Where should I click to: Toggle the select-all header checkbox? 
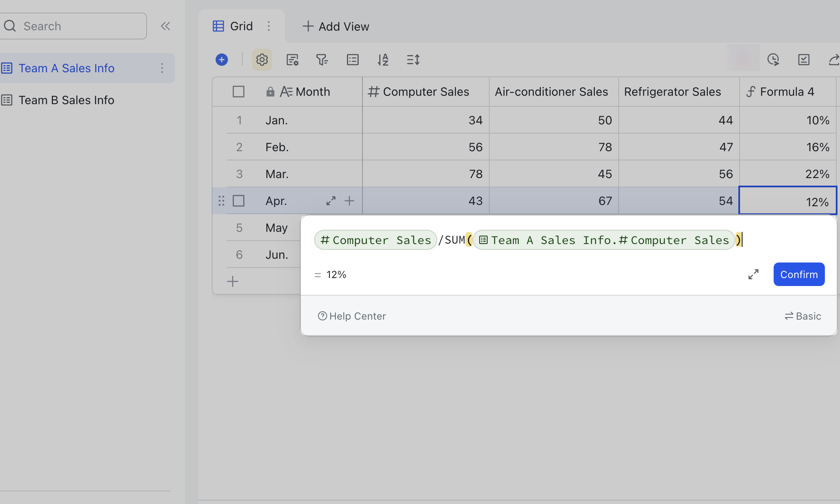coord(239,92)
